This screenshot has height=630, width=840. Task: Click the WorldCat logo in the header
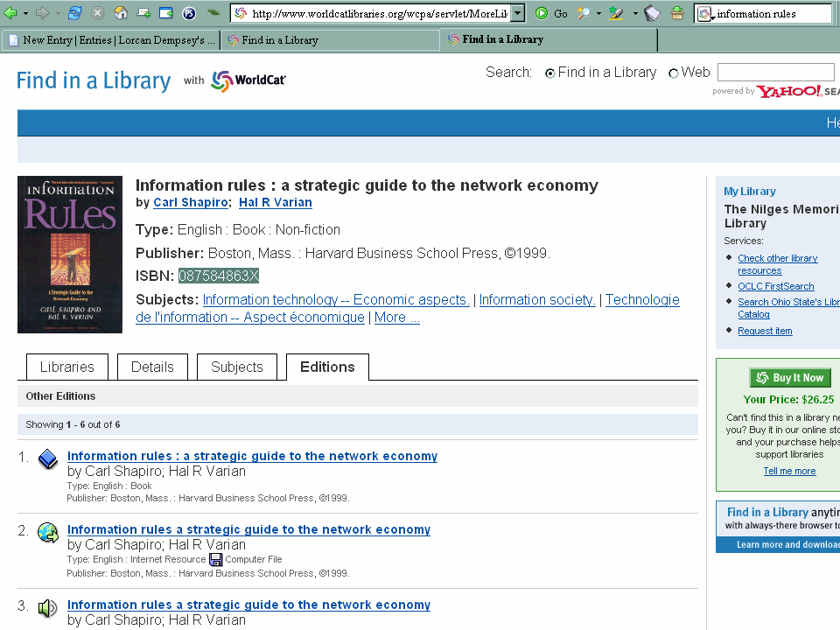point(248,80)
